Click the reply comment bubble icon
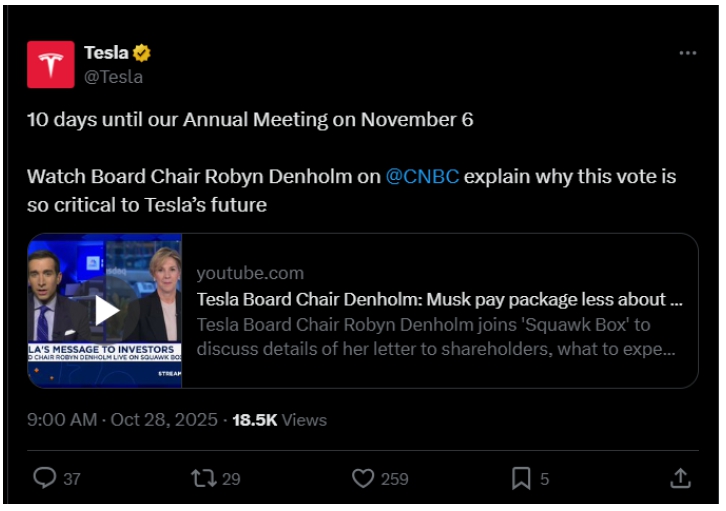Screen dimensions: 726x511 pyautogui.click(x=44, y=479)
